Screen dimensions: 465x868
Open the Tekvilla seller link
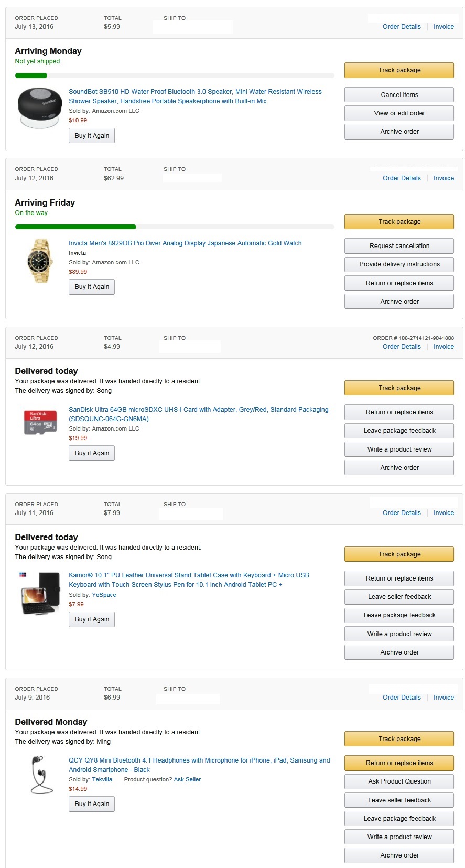[102, 779]
